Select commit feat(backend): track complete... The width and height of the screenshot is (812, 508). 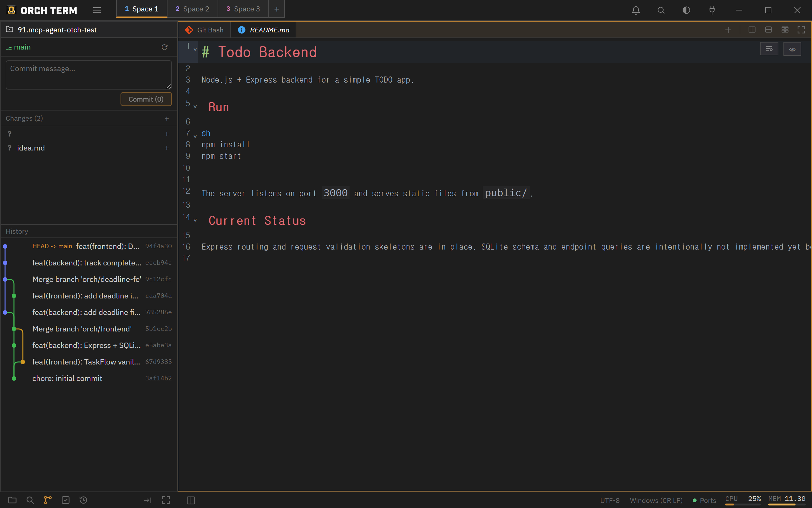point(89,263)
